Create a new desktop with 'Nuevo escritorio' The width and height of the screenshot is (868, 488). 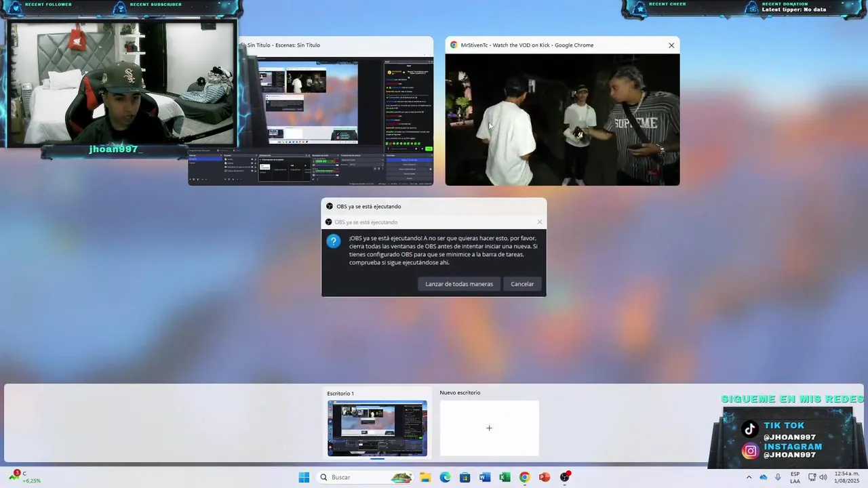490,428
